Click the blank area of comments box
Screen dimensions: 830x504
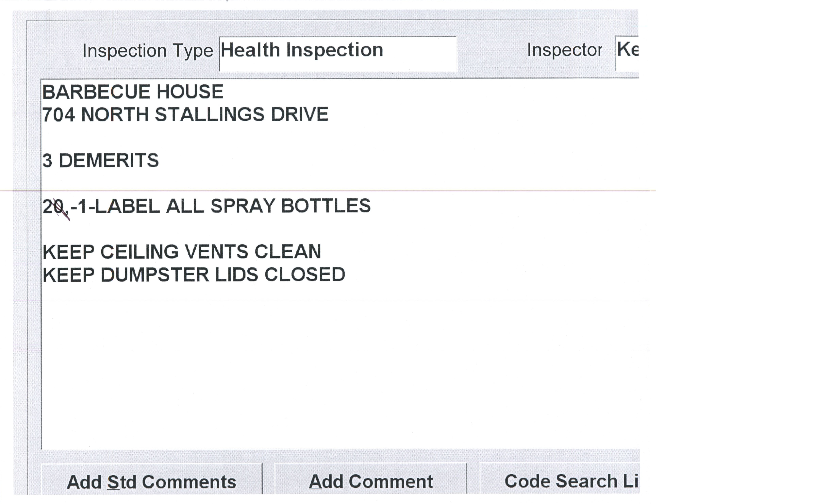[x=337, y=371]
